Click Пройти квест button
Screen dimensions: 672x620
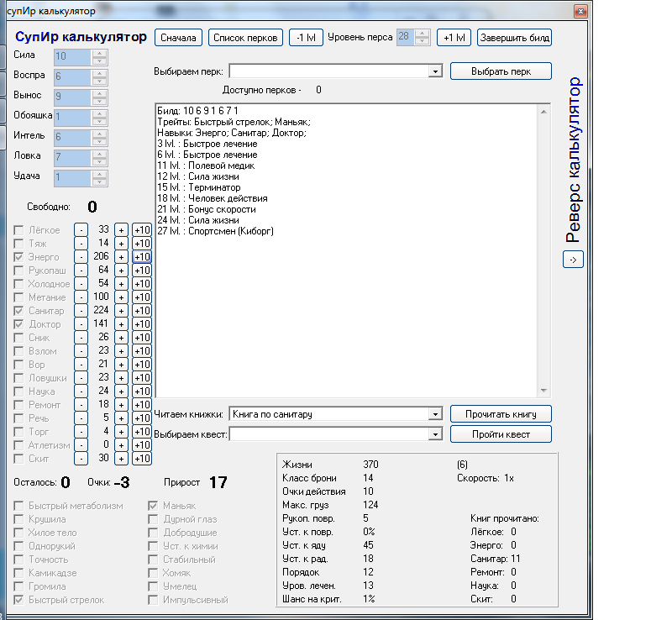pos(501,434)
